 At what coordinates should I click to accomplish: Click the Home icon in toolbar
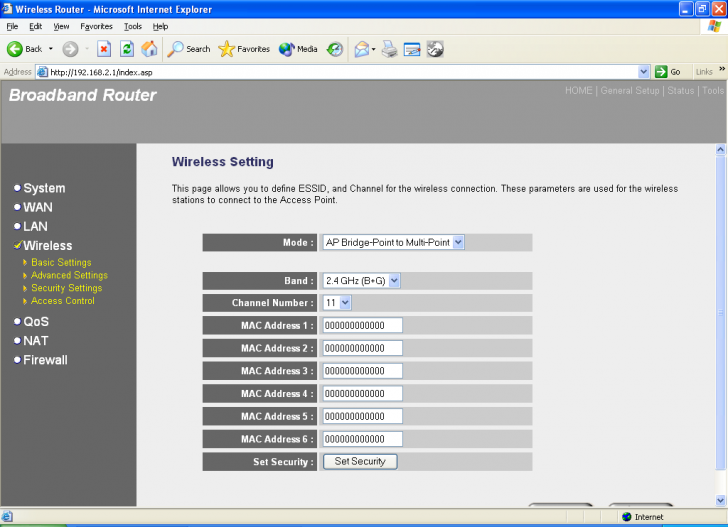(149, 49)
